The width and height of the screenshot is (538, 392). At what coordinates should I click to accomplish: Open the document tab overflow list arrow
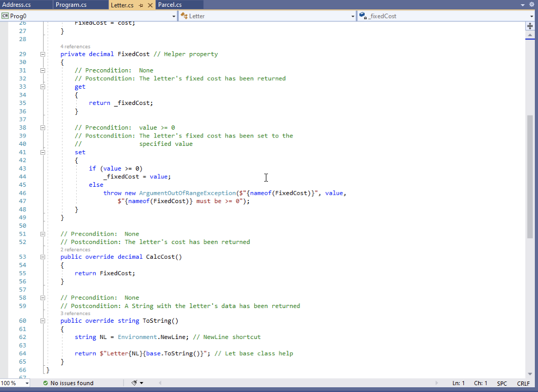click(x=523, y=5)
